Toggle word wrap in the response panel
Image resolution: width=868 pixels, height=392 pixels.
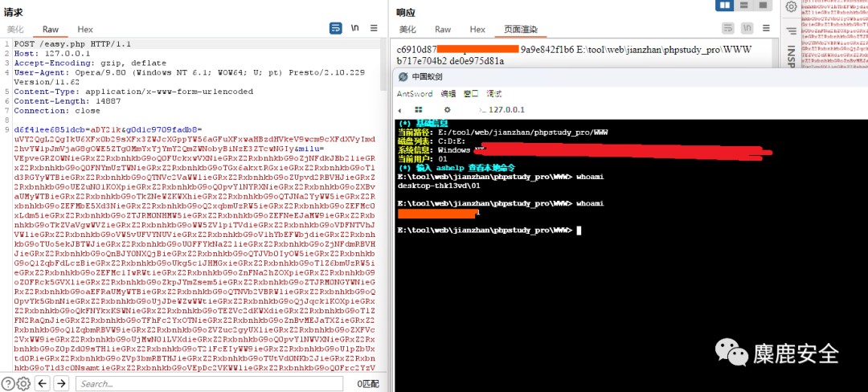coord(728,28)
